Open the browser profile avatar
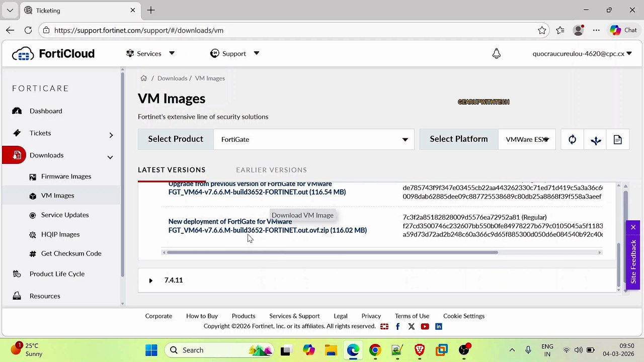This screenshot has width=644, height=362. pyautogui.click(x=578, y=30)
